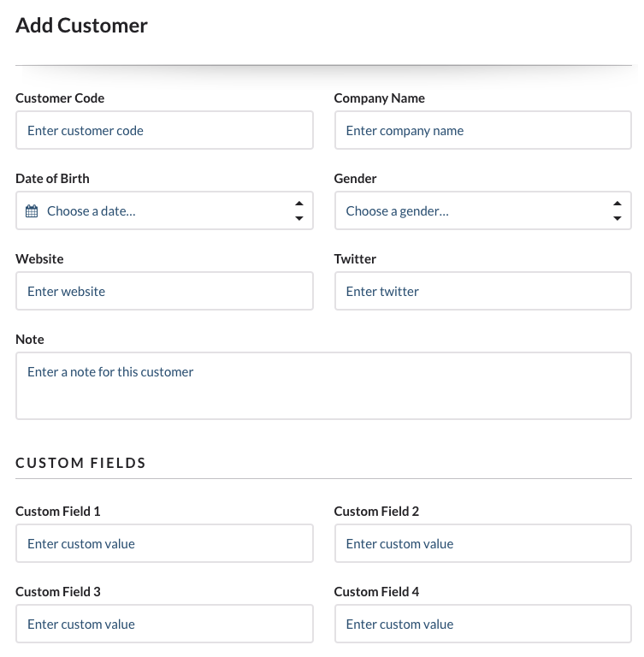Click the Customer Code label
Screen dimensions: 644x657
coord(60,98)
